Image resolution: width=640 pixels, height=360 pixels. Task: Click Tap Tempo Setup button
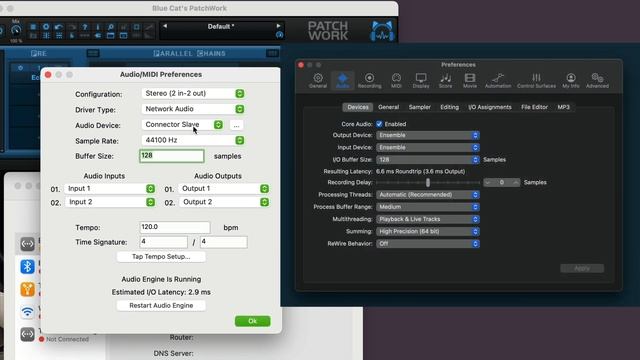click(161, 256)
